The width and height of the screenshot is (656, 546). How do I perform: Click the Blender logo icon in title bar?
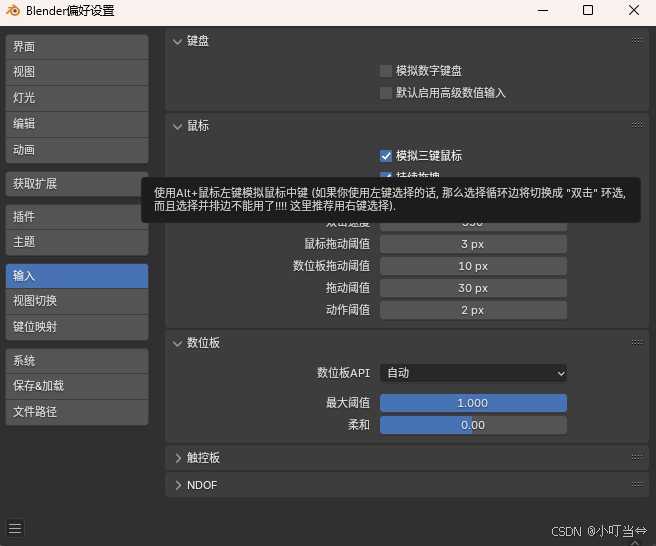[13, 10]
